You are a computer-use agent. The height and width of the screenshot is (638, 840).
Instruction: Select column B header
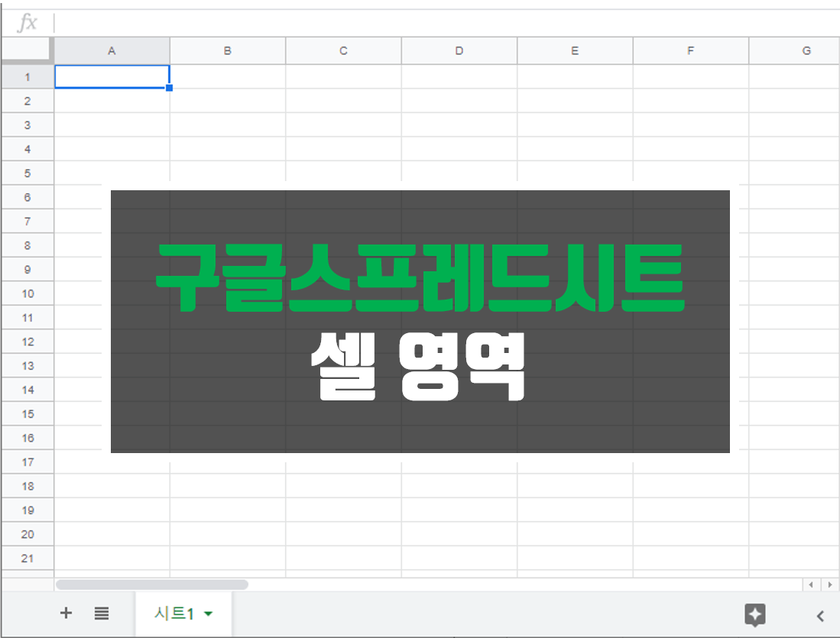click(x=228, y=51)
